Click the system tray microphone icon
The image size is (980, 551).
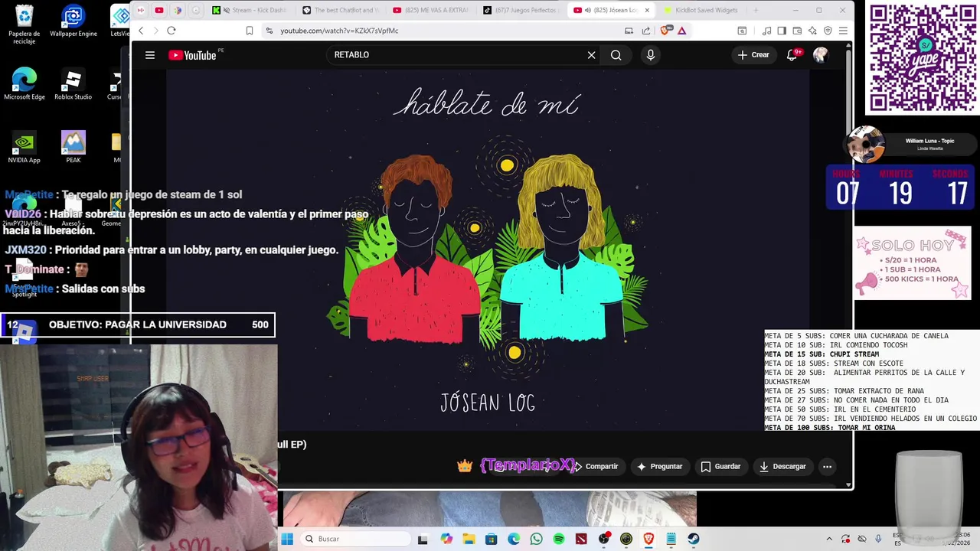(878, 539)
